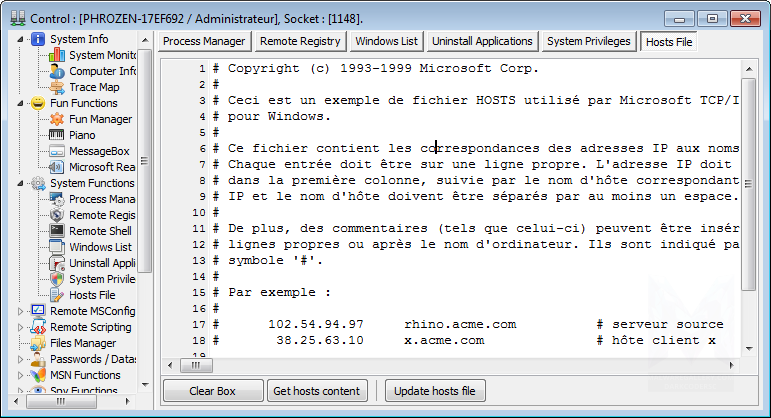Select the MessageBox icon in sidebar
The height and width of the screenshot is (418, 771).
[x=57, y=151]
